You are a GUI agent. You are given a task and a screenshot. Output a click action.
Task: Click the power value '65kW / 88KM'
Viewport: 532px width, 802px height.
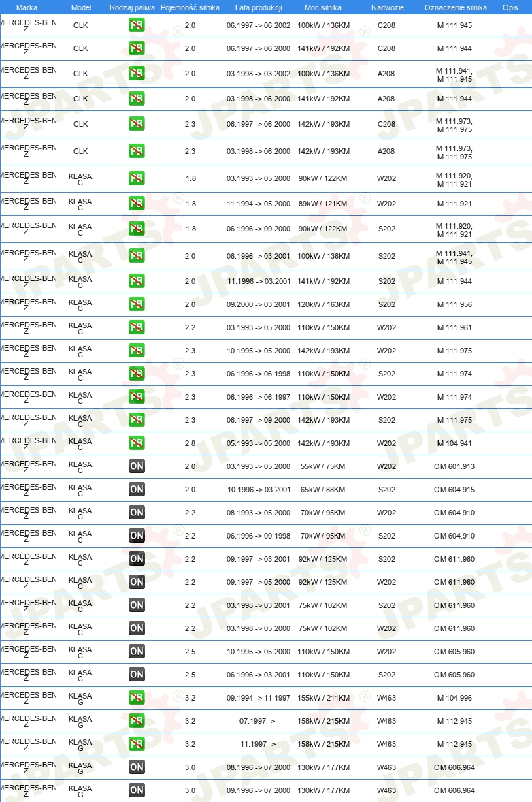tap(323, 490)
